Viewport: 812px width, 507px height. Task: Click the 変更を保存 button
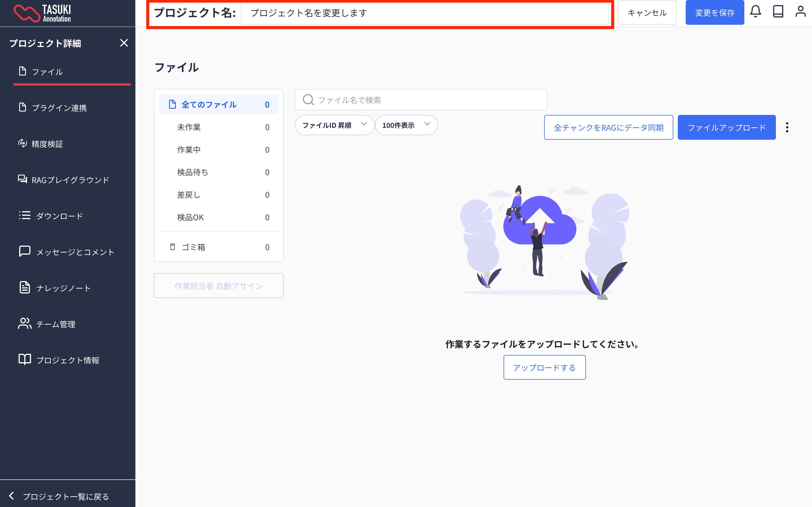(x=714, y=13)
